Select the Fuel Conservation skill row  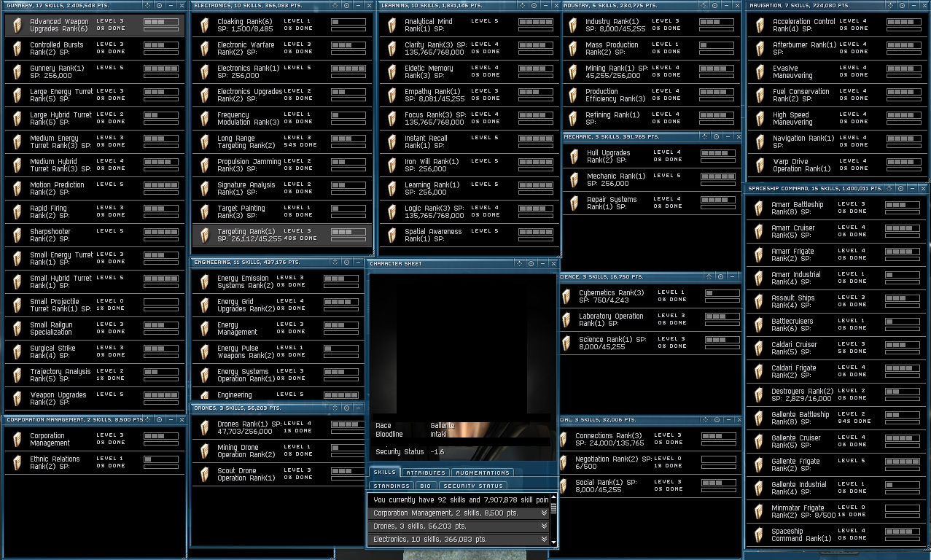click(837, 96)
